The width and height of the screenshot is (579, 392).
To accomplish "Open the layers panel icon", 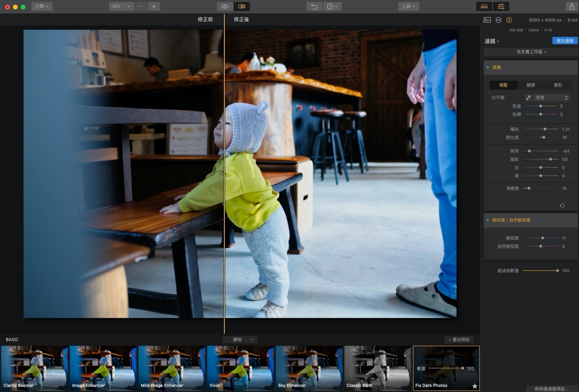I will click(x=498, y=20).
